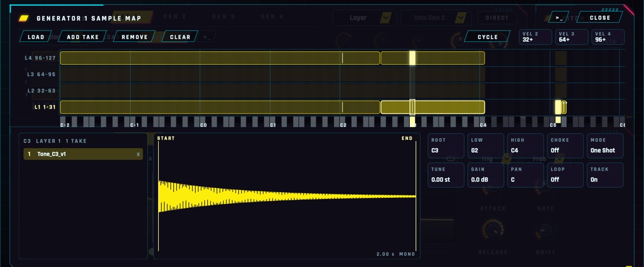Click ADD TAKE
Image resolution: width=644 pixels, height=267 pixels.
(83, 37)
